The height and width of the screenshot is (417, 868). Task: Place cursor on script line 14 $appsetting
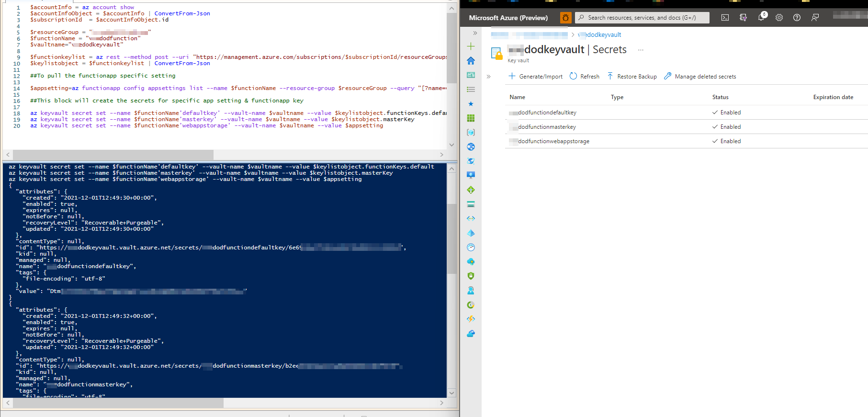49,88
